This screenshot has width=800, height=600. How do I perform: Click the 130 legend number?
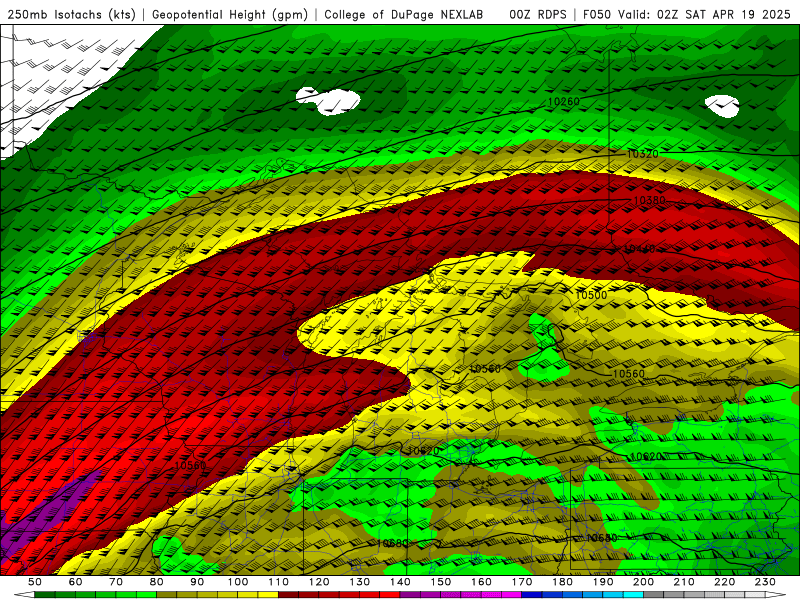[360, 582]
